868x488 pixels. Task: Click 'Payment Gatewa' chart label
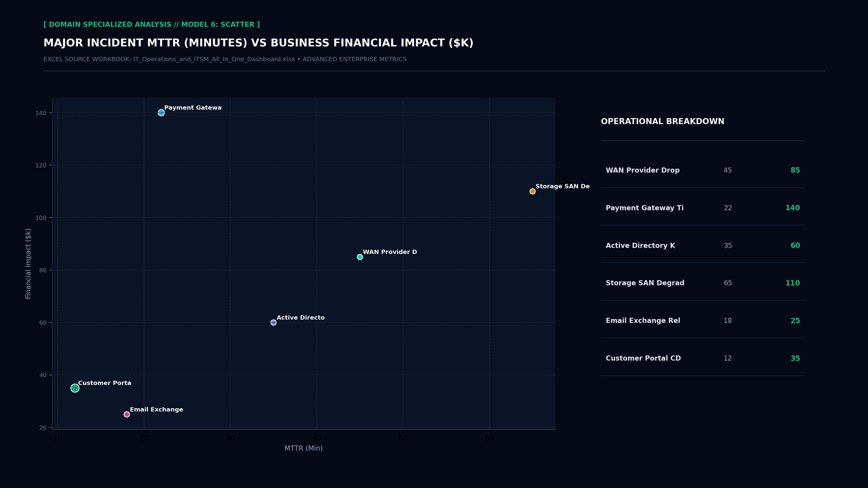pos(193,108)
